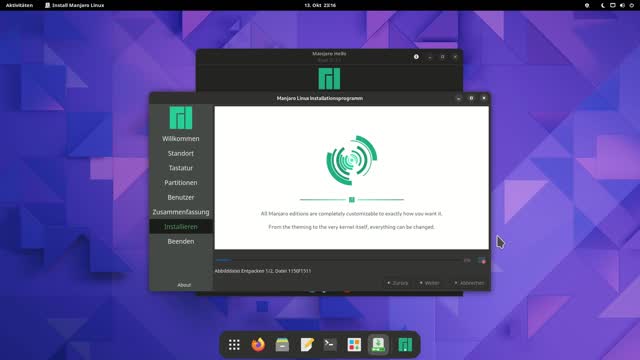Screen dimensions: 640x360
Task: Open the colorful software store dock icon
Action: pos(354,345)
